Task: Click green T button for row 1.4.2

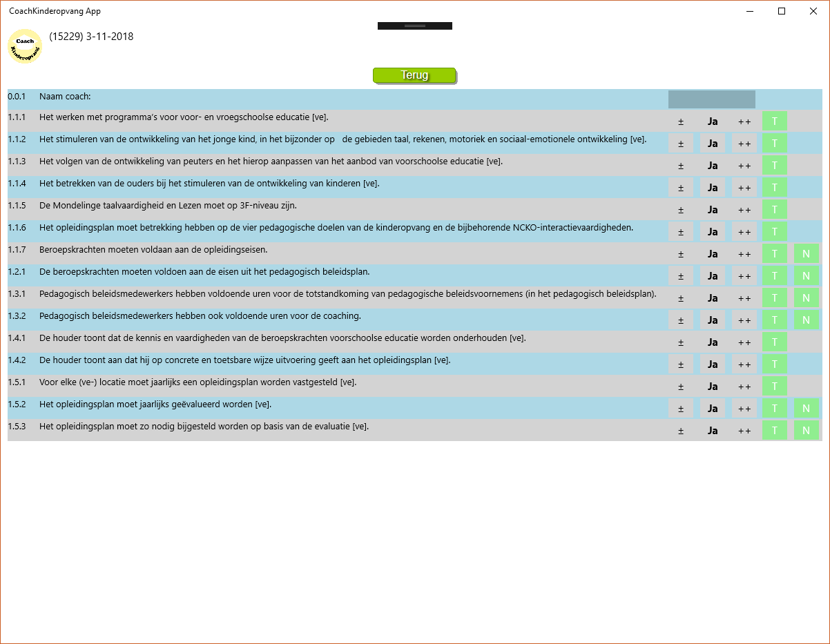Action: 775,364
